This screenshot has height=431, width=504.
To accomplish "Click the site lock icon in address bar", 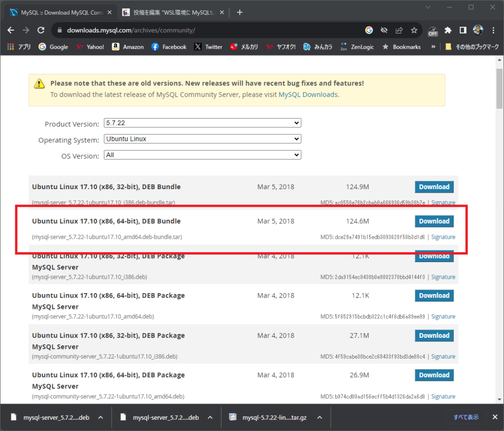I will tap(59, 30).
